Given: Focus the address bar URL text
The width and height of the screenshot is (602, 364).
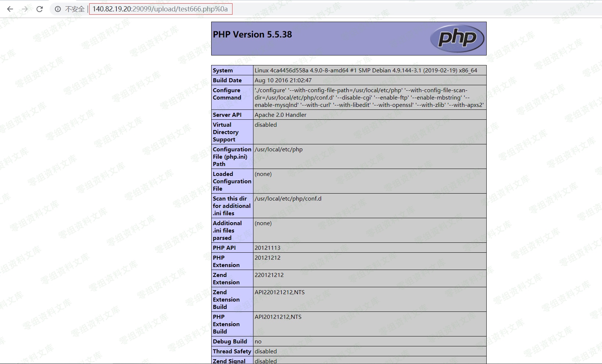Looking at the screenshot, I should click(x=160, y=9).
